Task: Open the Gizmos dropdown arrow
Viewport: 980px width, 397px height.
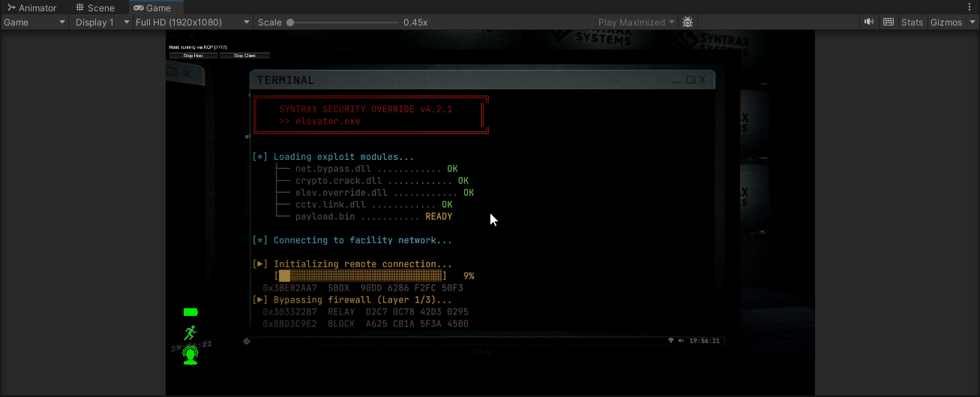Action: click(x=971, y=22)
